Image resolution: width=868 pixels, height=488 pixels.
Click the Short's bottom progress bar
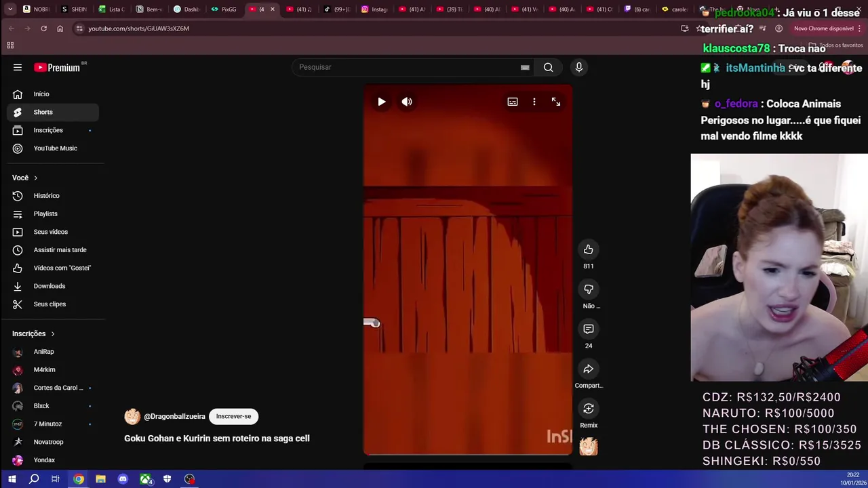(x=468, y=454)
